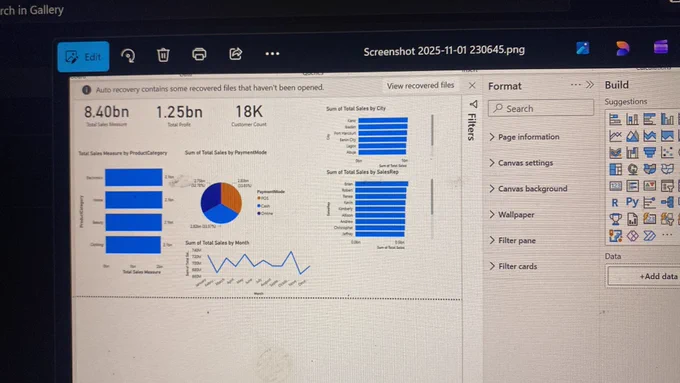Image resolution: width=680 pixels, height=383 pixels.
Task: Expand Page information section
Action: pos(524,137)
